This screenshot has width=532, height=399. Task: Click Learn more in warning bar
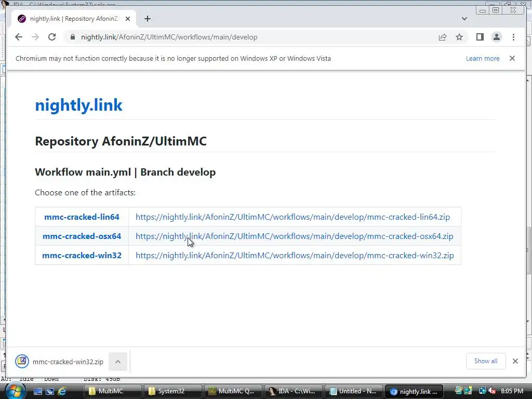(x=483, y=58)
